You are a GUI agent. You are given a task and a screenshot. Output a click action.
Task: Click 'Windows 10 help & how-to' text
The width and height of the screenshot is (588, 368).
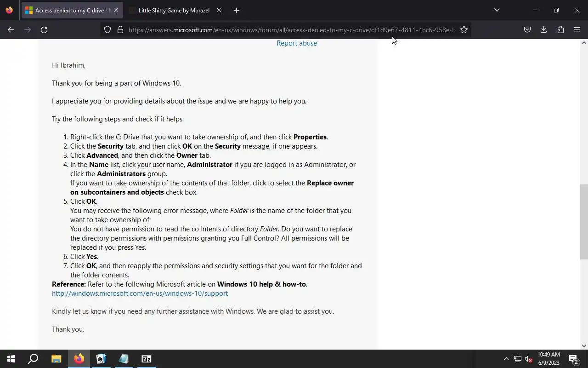(x=261, y=284)
